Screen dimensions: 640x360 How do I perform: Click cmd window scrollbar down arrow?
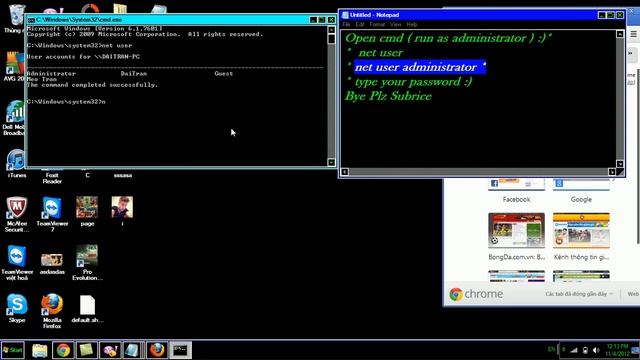coord(331,162)
